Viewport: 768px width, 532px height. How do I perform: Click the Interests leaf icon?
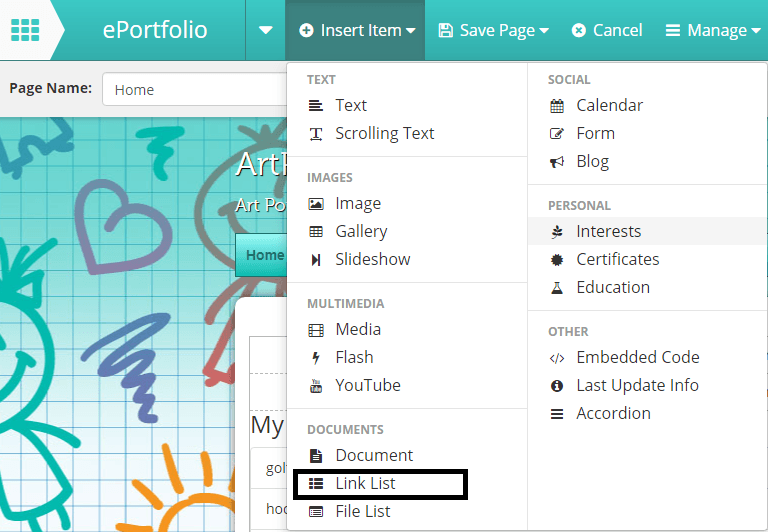pyautogui.click(x=557, y=232)
